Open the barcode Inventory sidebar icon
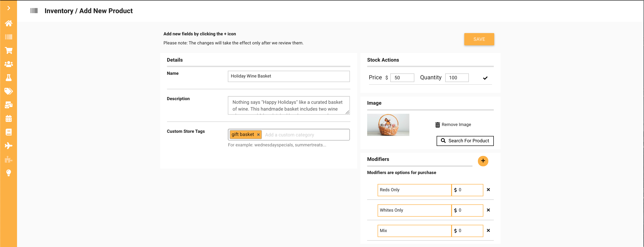This screenshot has height=247, width=644. (x=8, y=37)
